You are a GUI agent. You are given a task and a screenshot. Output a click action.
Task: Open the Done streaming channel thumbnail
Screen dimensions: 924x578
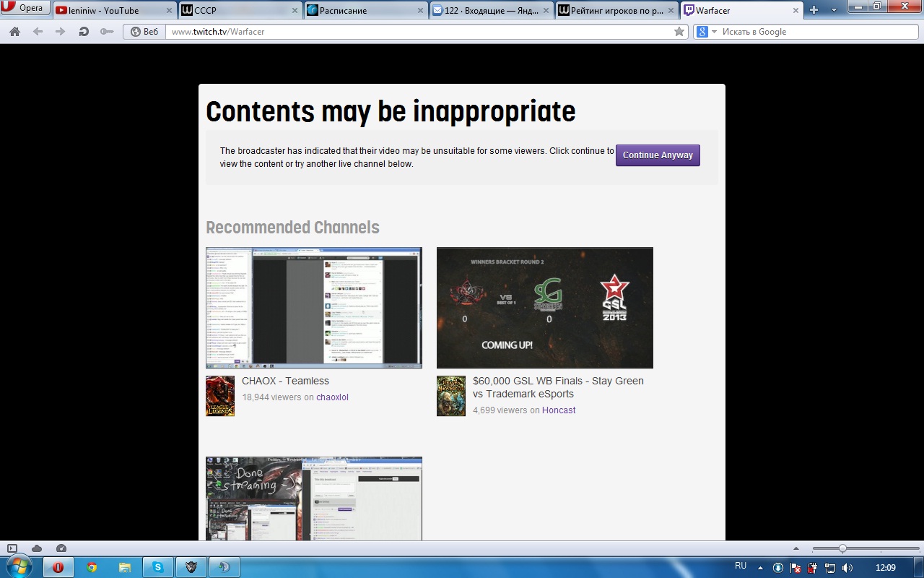tap(314, 499)
